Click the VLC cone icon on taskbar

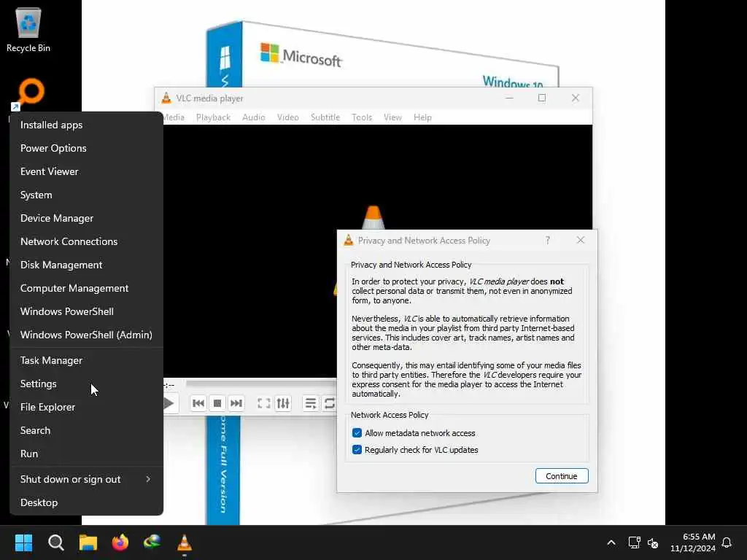[185, 542]
